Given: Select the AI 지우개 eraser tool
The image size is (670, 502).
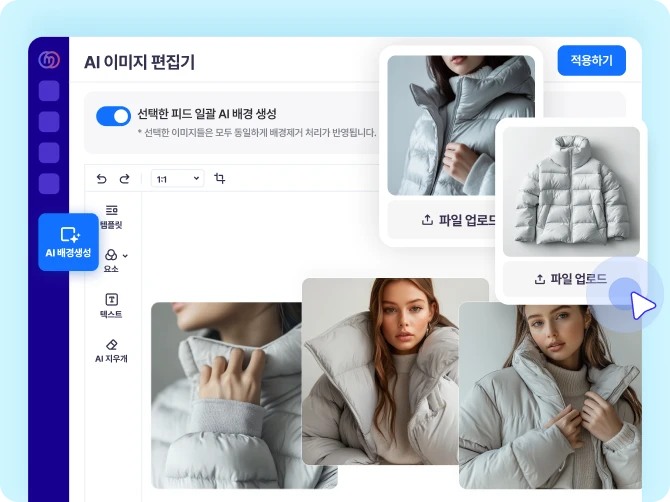Looking at the screenshot, I should pos(111,350).
